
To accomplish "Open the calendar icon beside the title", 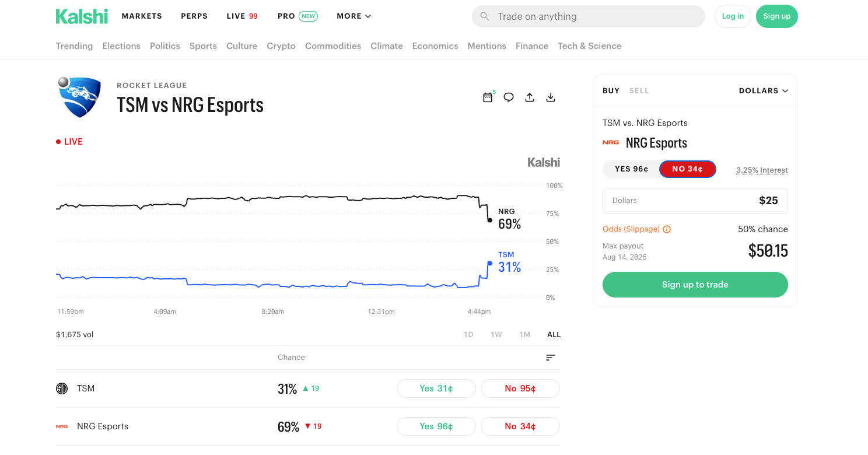I will tap(488, 97).
